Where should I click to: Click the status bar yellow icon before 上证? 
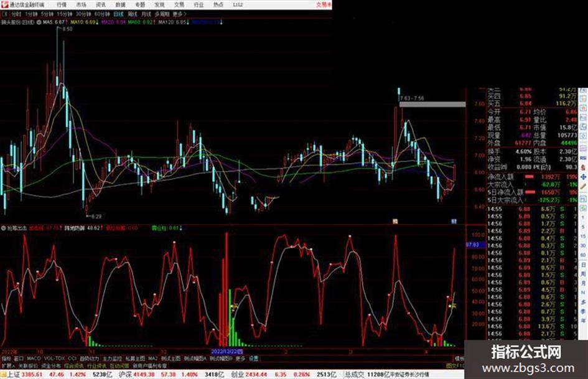[x=3, y=375]
